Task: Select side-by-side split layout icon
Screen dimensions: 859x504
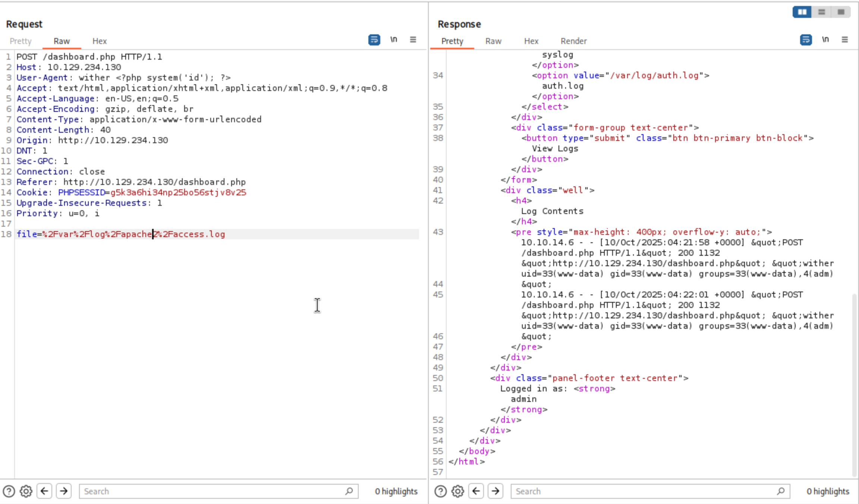Action: click(802, 12)
